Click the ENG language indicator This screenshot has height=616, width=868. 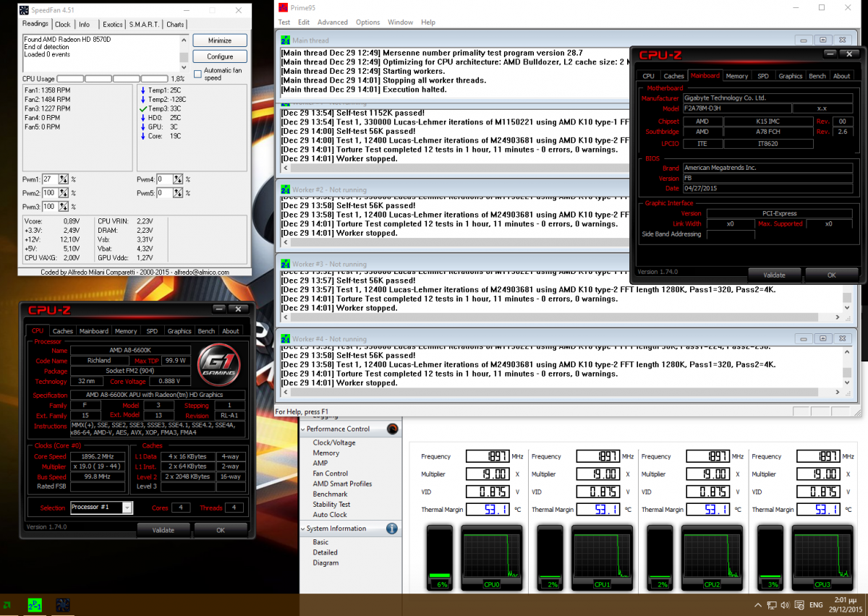tap(816, 604)
